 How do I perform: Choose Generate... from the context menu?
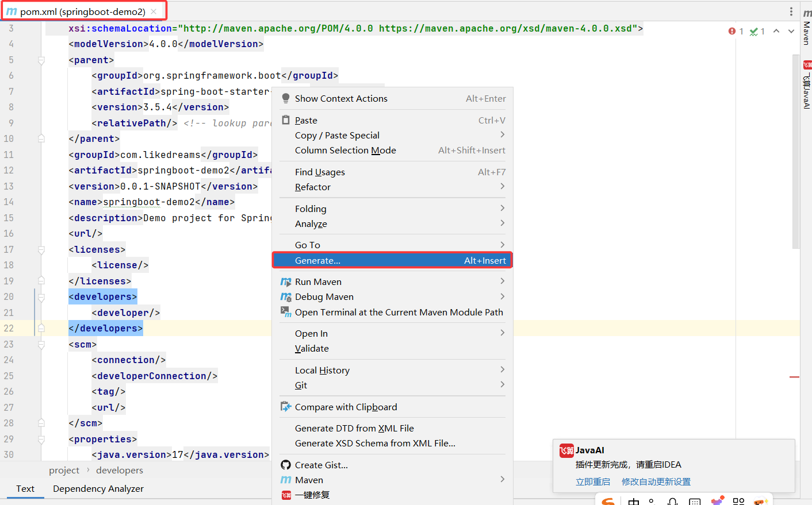(392, 260)
